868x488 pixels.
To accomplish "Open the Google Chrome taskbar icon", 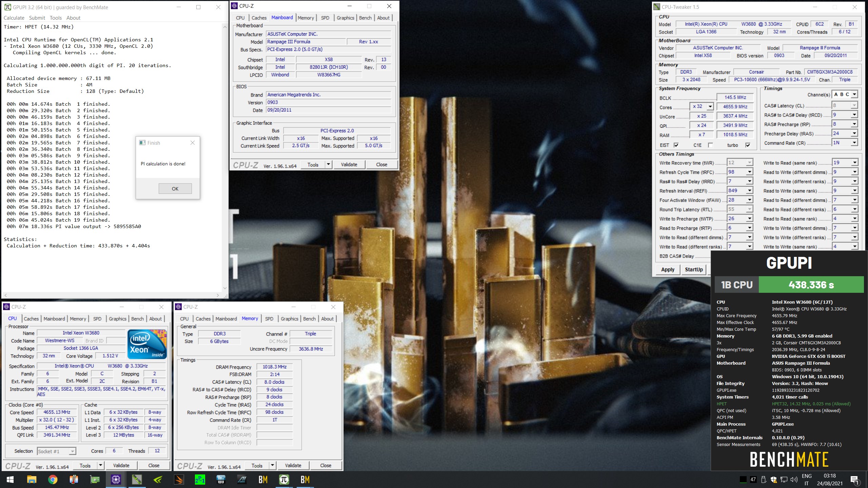I will [53, 480].
